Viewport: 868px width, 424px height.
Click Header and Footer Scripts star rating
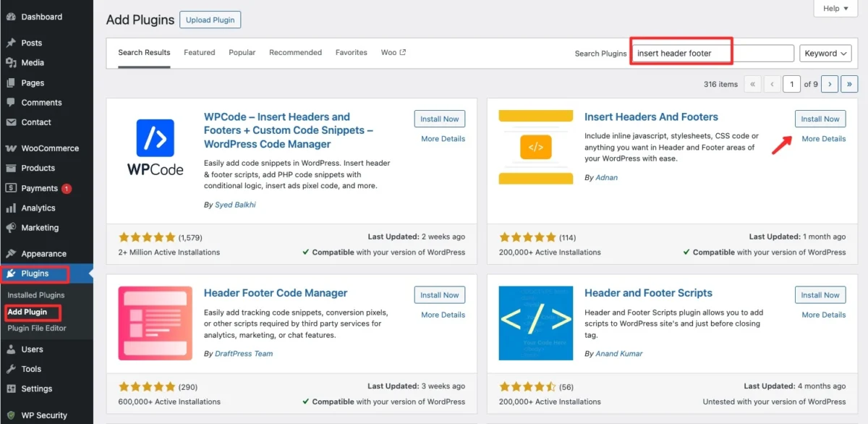point(527,386)
